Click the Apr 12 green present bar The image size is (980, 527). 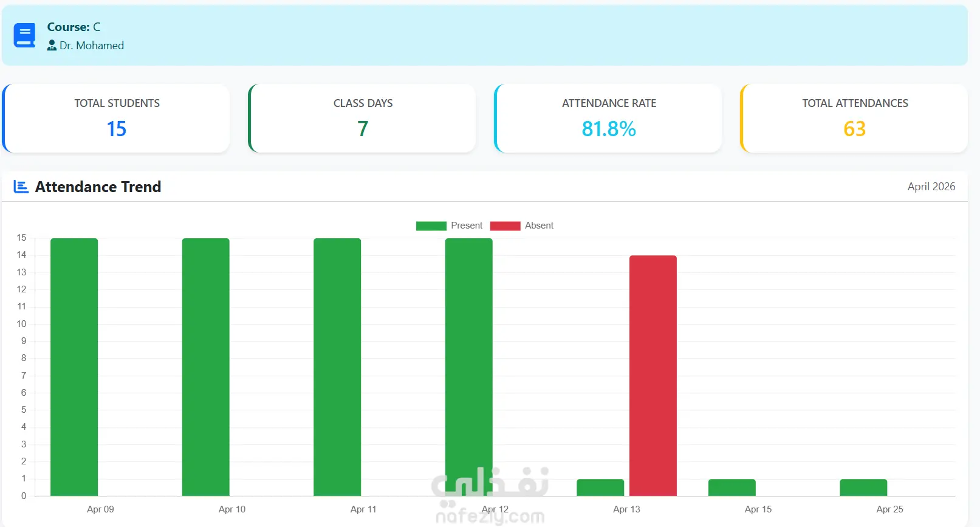(469, 367)
